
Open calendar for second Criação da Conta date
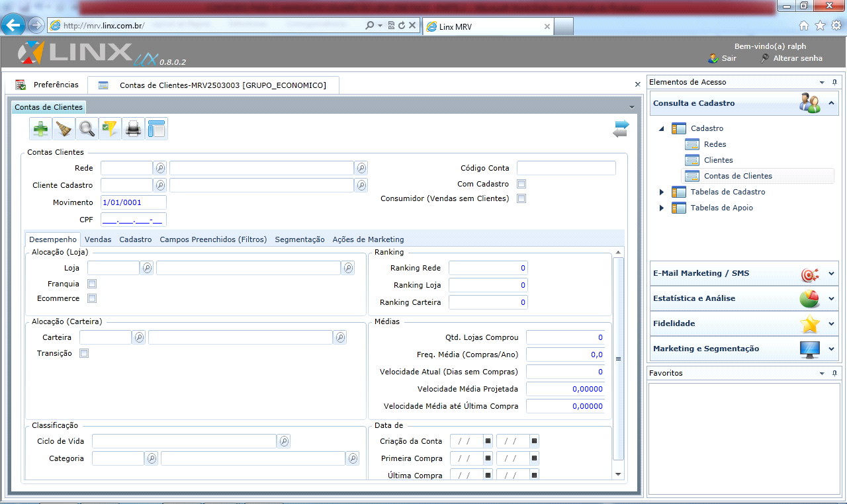pos(535,441)
